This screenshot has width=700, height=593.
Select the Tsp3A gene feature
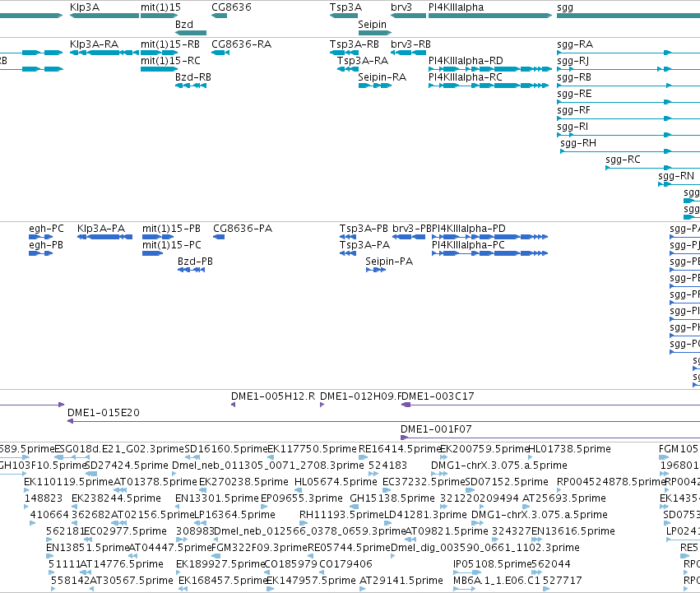[344, 16]
